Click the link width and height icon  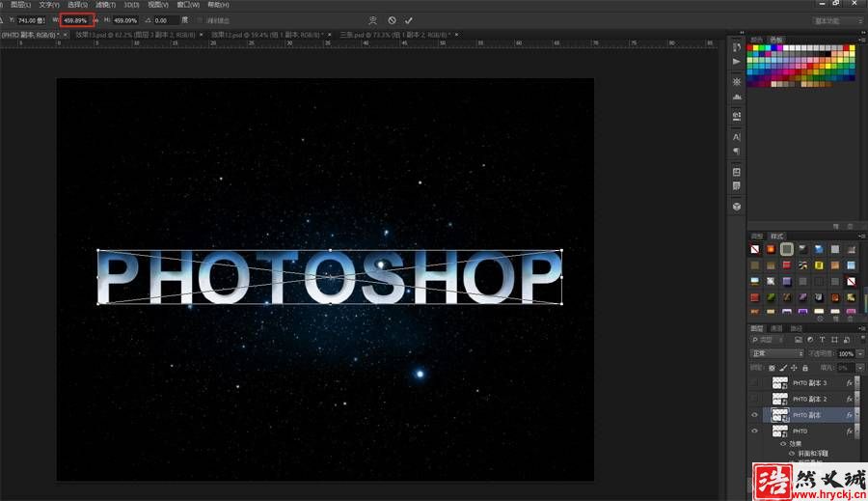[x=95, y=20]
